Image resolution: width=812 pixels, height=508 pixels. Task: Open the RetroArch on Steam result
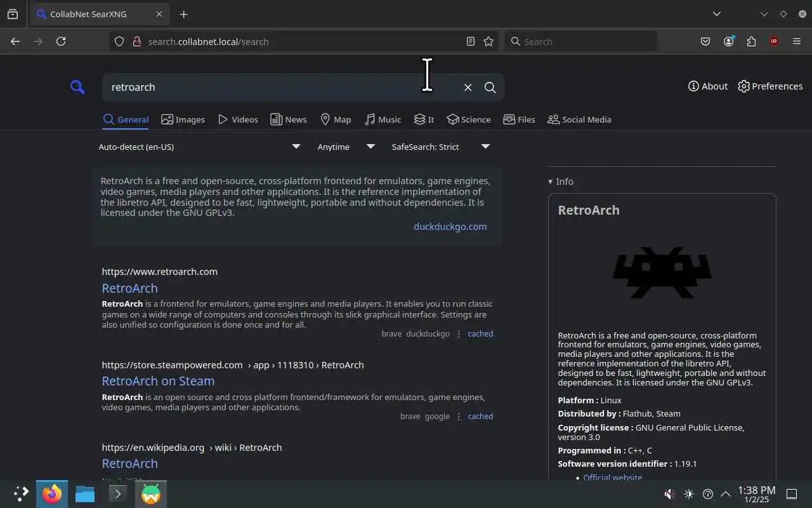(x=158, y=381)
